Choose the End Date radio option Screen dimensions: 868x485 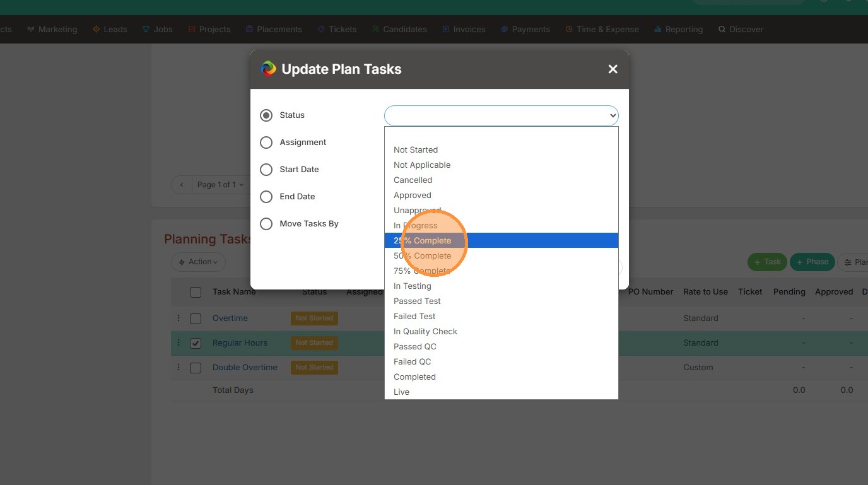[266, 197]
